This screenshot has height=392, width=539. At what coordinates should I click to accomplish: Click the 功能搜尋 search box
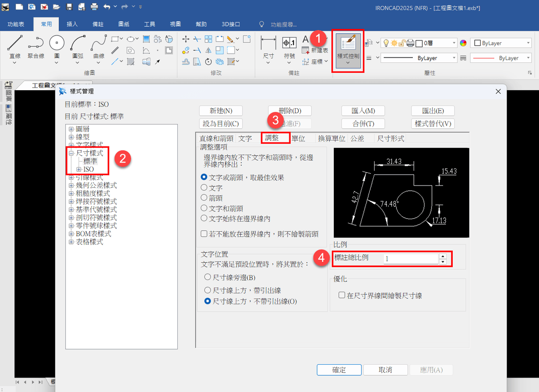coord(284,24)
